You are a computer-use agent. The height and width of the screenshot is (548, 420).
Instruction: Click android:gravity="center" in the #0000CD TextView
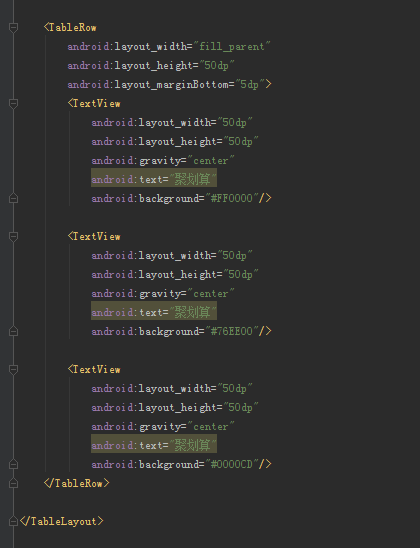coord(163,427)
